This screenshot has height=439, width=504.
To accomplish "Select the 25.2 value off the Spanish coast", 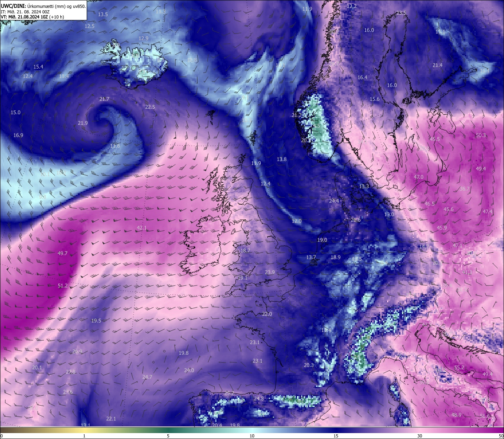I will [229, 393].
